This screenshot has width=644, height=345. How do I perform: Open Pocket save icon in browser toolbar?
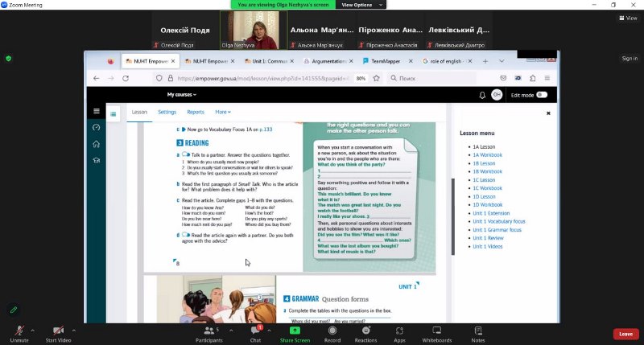click(503, 78)
